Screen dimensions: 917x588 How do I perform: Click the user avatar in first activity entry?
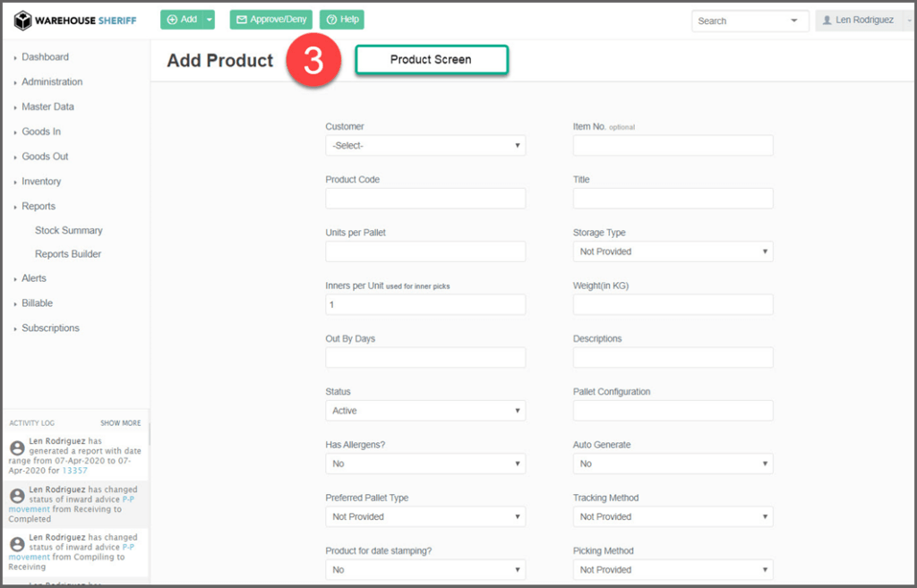[x=16, y=447]
